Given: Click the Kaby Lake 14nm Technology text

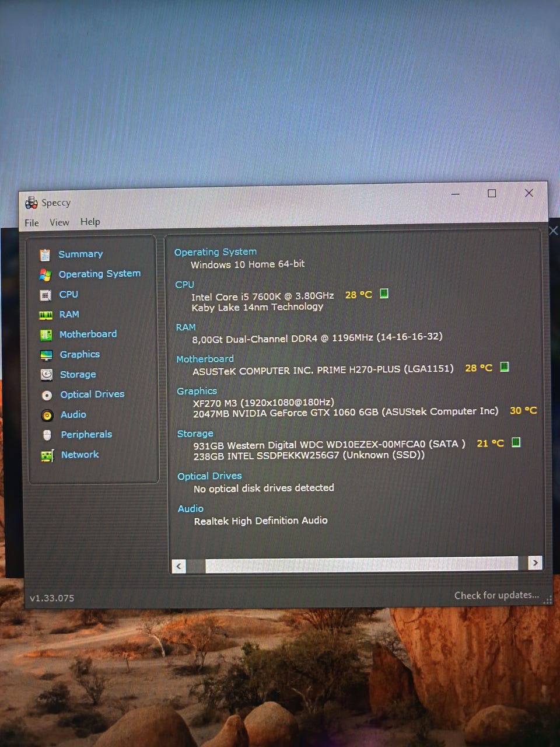Looking at the screenshot, I should click(257, 307).
